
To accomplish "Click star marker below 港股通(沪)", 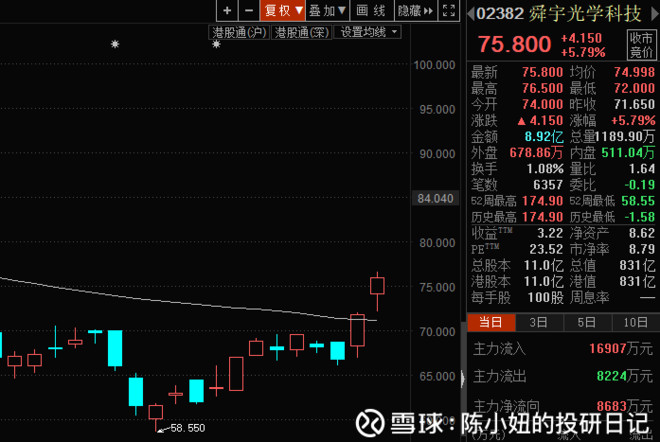I will pos(216,44).
